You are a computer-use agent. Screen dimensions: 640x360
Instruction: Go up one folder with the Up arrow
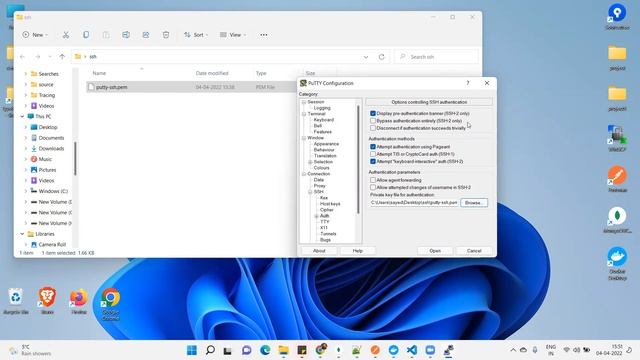(x=62, y=57)
